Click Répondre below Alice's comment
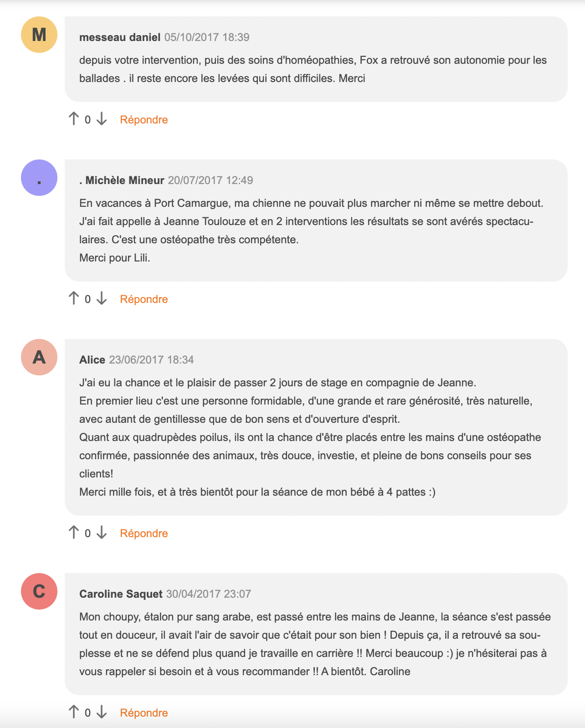585x728 pixels. 144,533
